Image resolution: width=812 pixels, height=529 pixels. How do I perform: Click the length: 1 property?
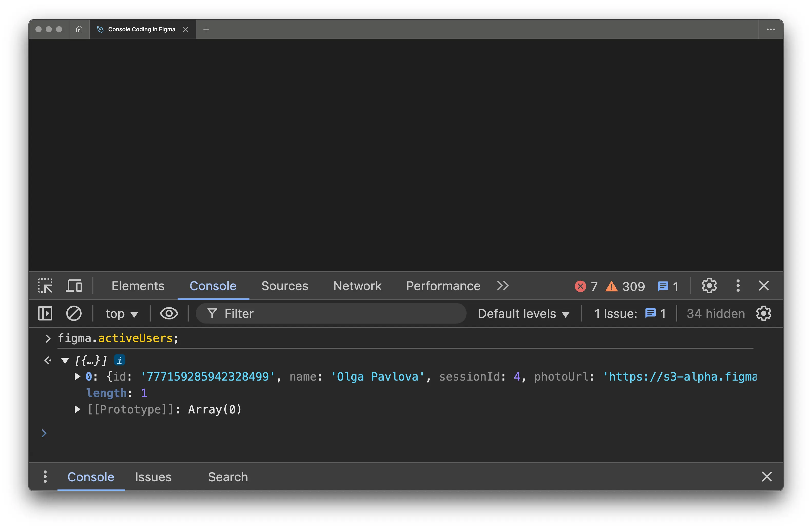(x=117, y=393)
